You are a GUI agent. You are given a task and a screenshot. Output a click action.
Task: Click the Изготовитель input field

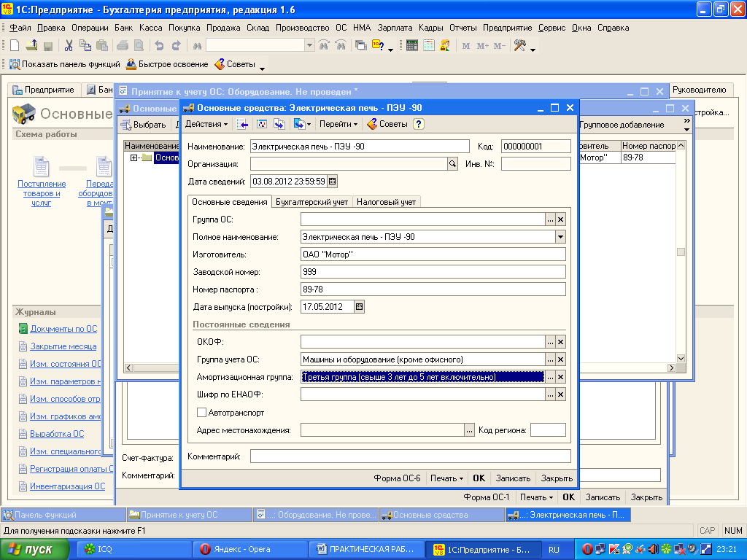pyautogui.click(x=433, y=254)
